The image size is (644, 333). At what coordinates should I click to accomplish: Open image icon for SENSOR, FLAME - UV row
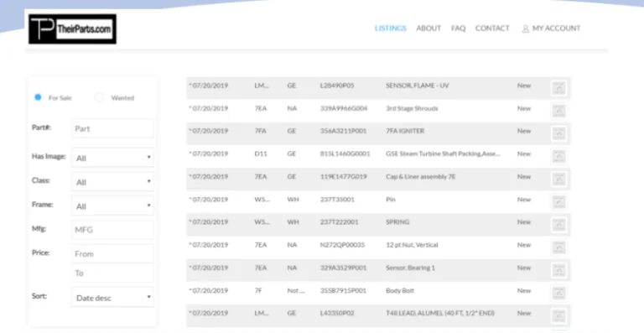pyautogui.click(x=559, y=88)
